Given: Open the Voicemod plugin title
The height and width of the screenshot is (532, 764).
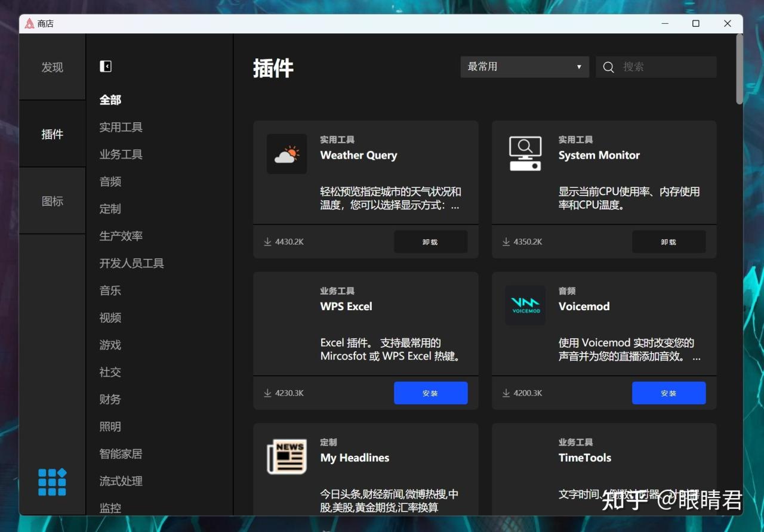Looking at the screenshot, I should (x=584, y=307).
